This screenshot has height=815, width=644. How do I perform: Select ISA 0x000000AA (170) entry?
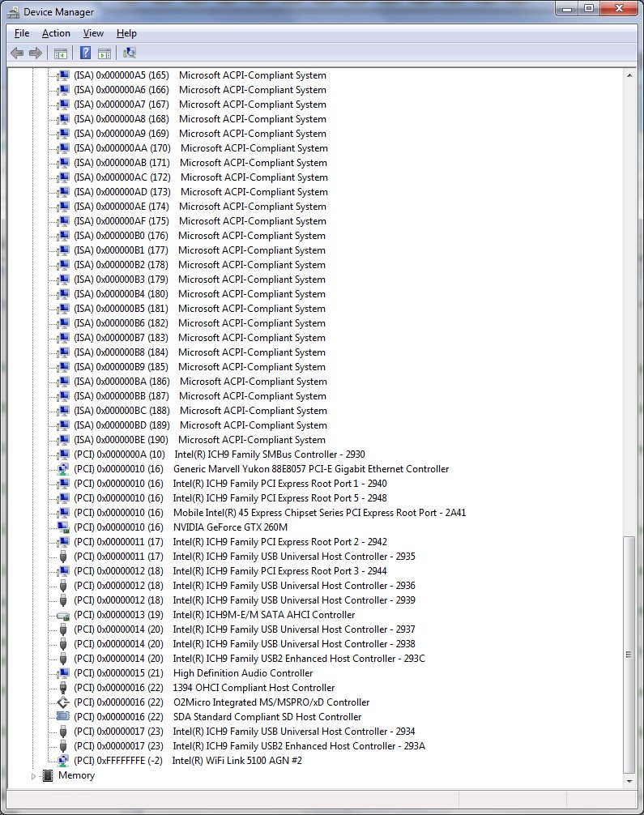pyautogui.click(x=201, y=148)
